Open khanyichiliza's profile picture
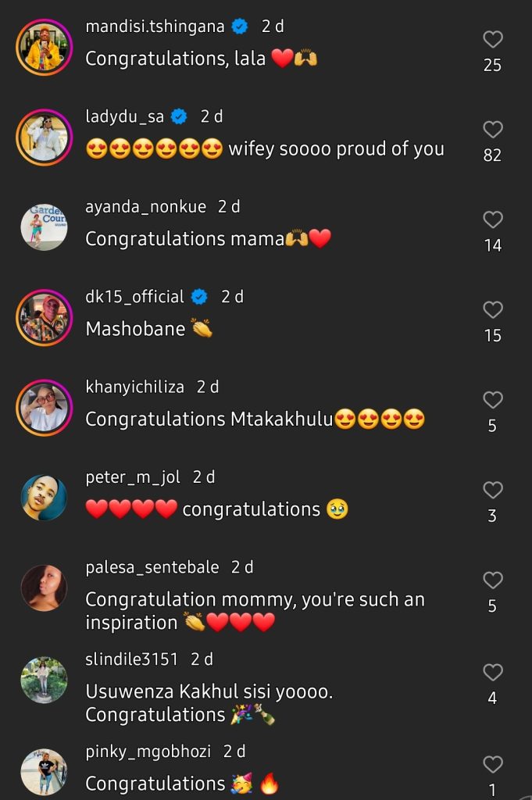Viewport: 532px width, 800px height. 44,408
